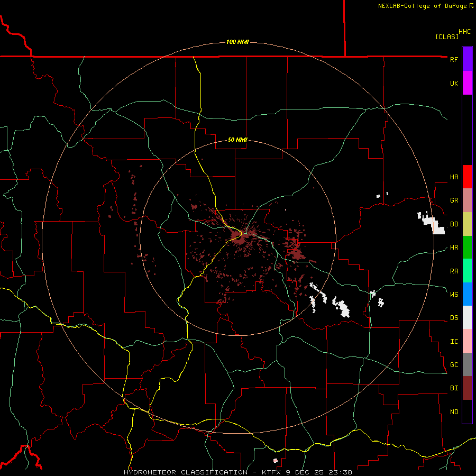This screenshot has height=476, width=476.
Task: Click the HA legend label
Action: coord(454,177)
